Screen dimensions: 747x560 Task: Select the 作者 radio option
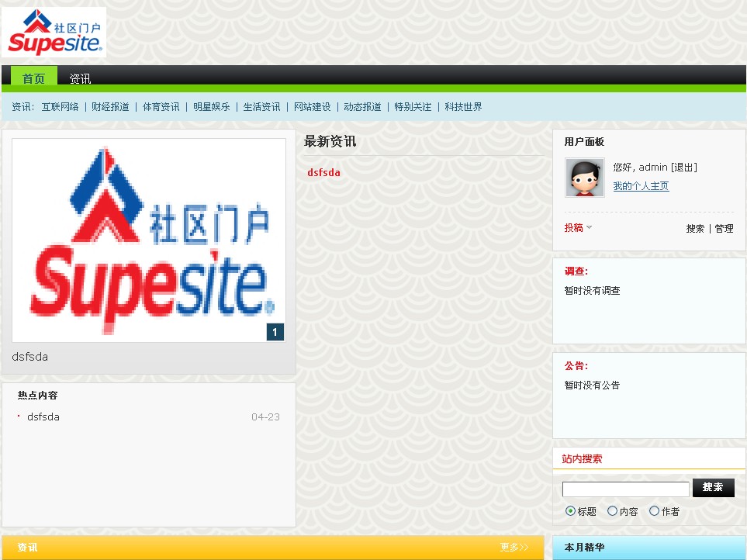654,511
